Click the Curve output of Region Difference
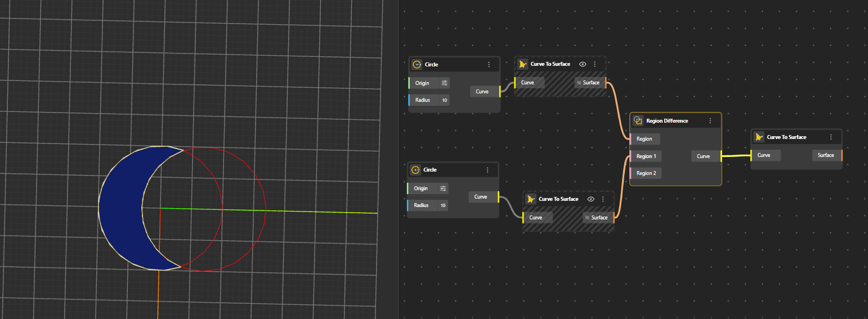 [x=706, y=156]
